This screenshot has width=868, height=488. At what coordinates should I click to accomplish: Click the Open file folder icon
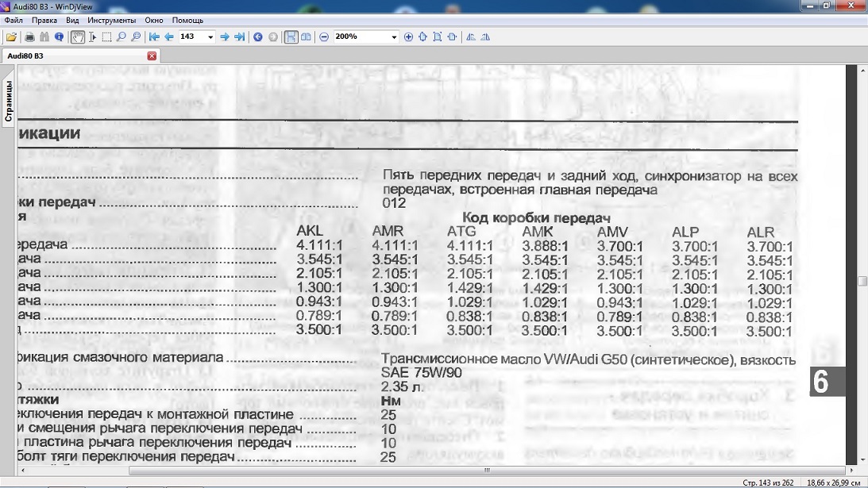pos(10,37)
